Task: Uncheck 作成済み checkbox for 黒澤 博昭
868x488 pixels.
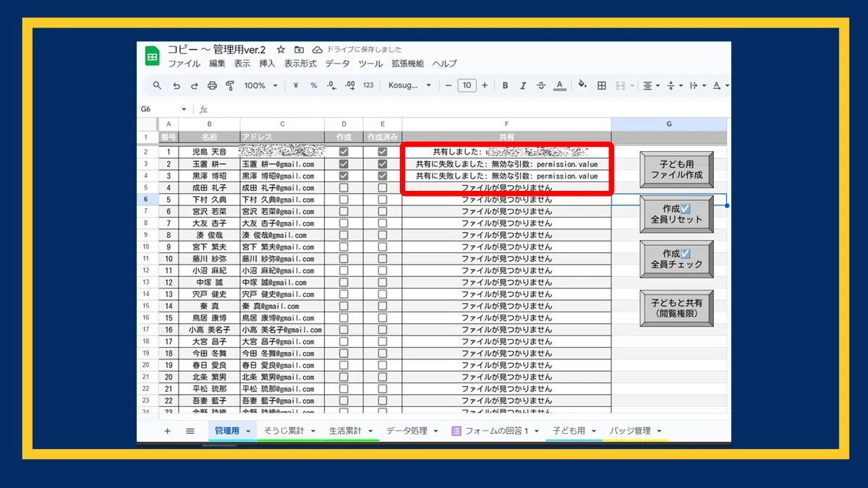Action: pyautogui.click(x=383, y=176)
